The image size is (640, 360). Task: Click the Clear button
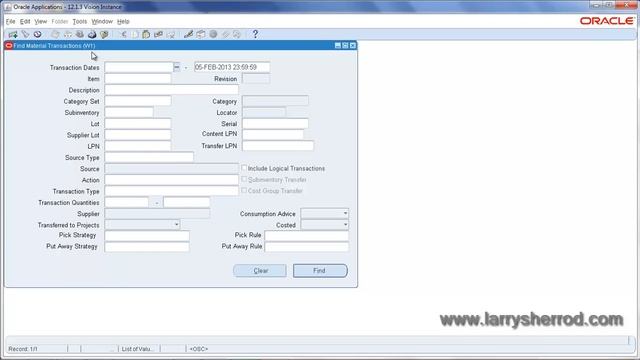[x=260, y=271]
